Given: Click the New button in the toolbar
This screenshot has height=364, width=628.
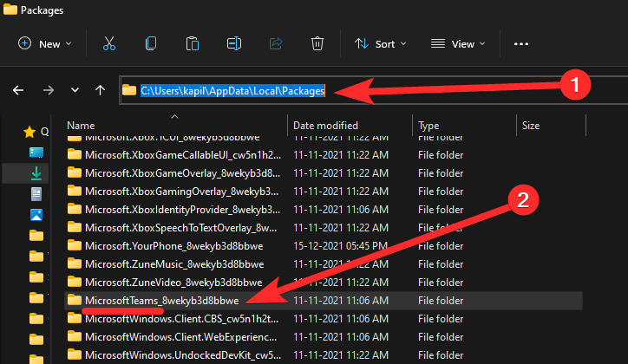Looking at the screenshot, I should tap(45, 43).
